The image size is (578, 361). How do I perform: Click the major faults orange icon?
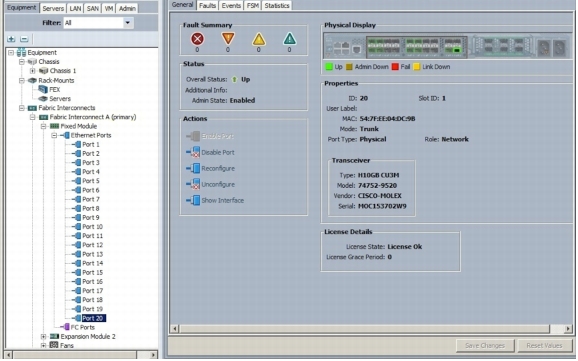click(x=228, y=38)
